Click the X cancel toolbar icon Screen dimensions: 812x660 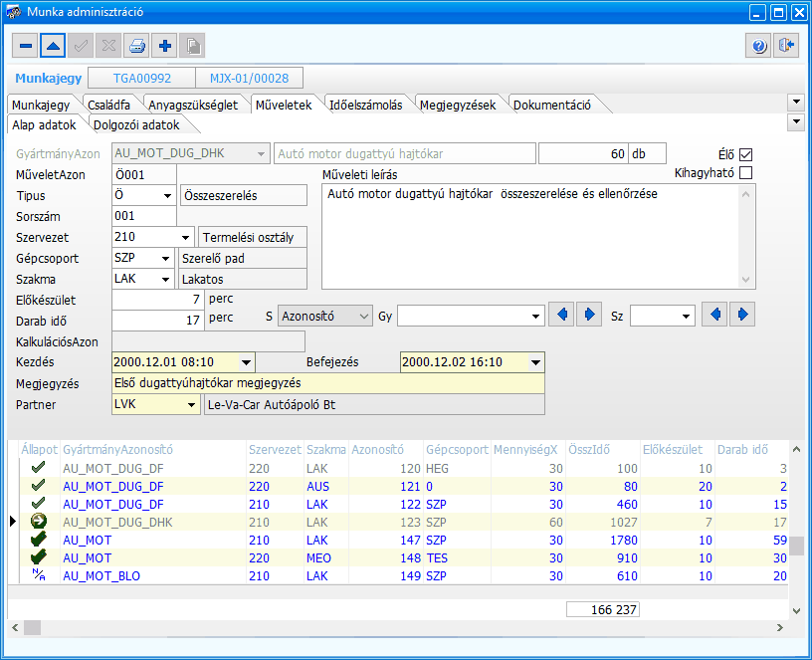click(108, 46)
